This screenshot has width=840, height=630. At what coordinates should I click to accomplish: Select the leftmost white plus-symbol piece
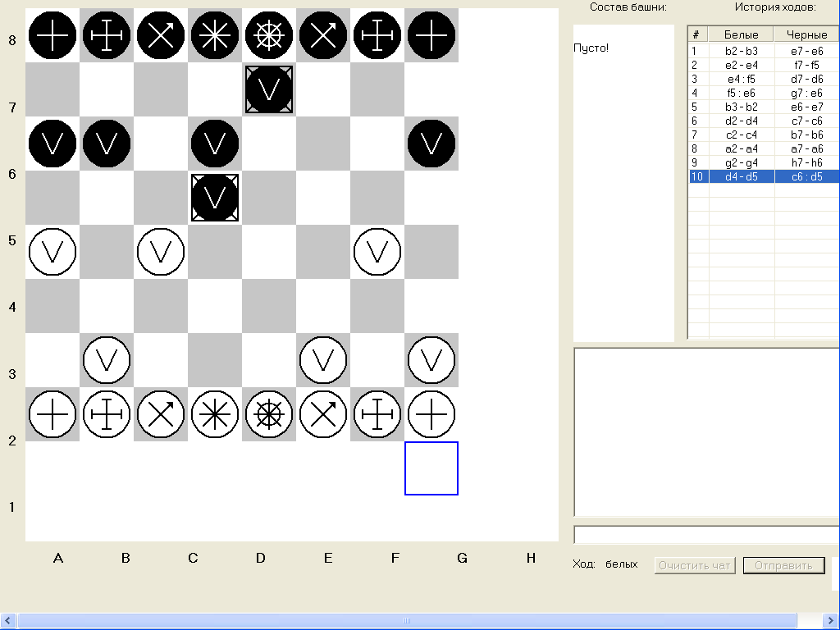click(x=52, y=414)
